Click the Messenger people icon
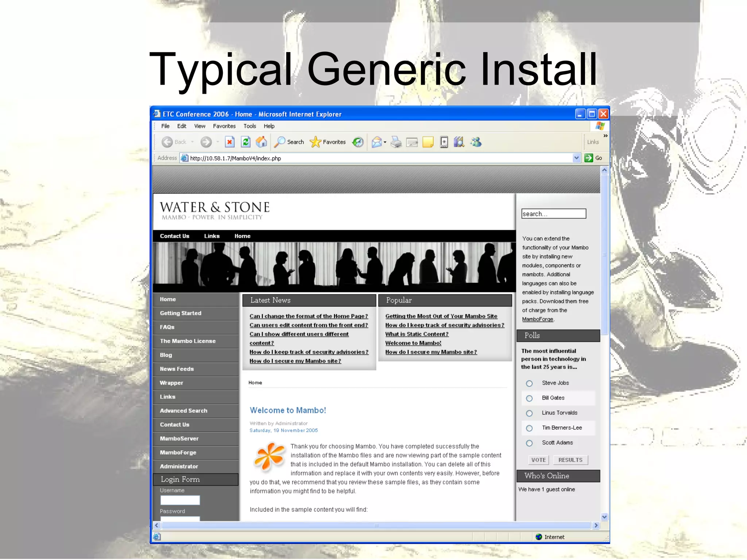The width and height of the screenshot is (747, 560). click(x=476, y=142)
